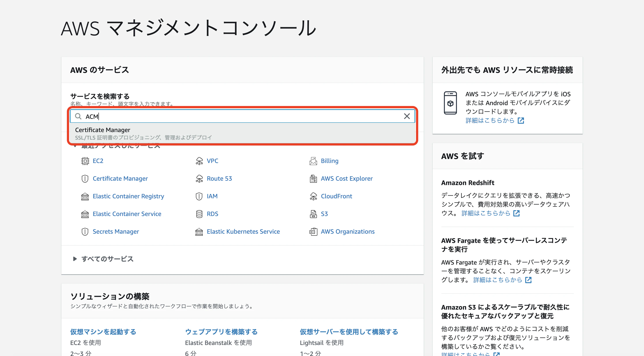Screen dimensions: 644x356
Task: Open the RDS link
Action: click(x=212, y=214)
